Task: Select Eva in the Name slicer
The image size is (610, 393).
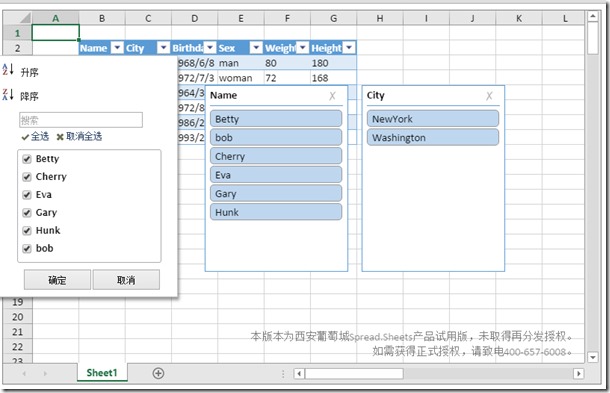Action: click(x=276, y=175)
